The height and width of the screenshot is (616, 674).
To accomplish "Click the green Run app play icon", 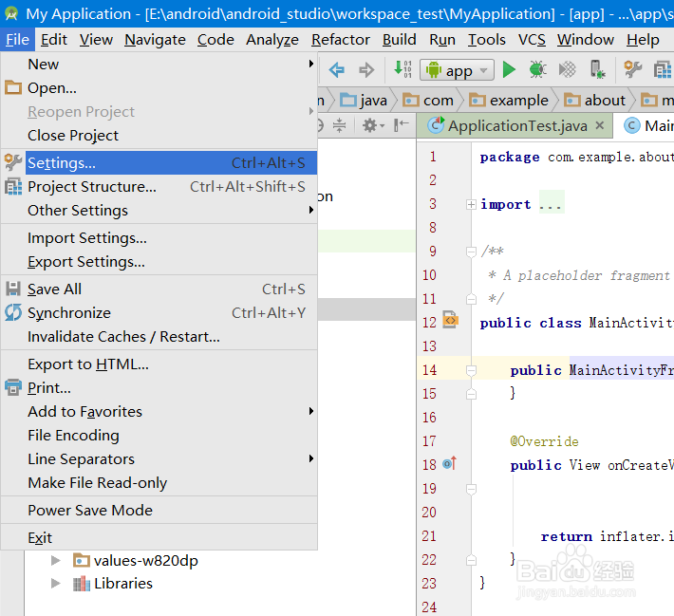I will 509,69.
